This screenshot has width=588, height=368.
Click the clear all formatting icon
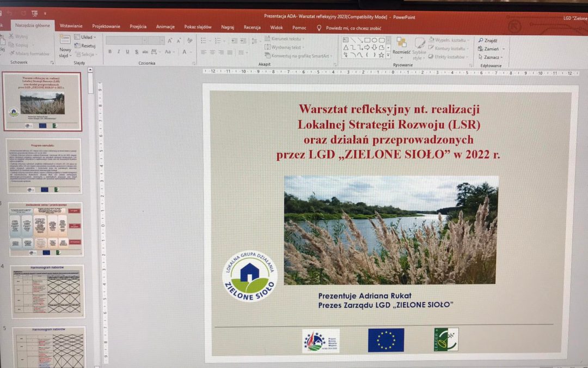click(190, 40)
